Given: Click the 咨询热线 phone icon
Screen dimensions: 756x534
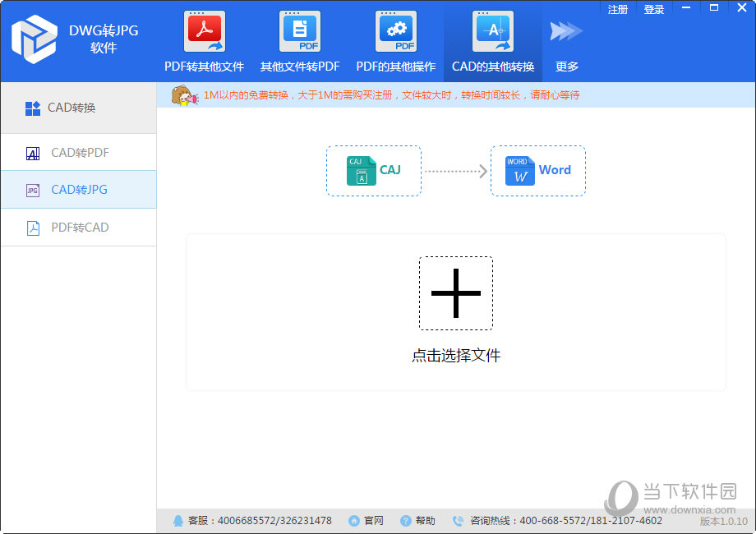Looking at the screenshot, I should [x=458, y=521].
